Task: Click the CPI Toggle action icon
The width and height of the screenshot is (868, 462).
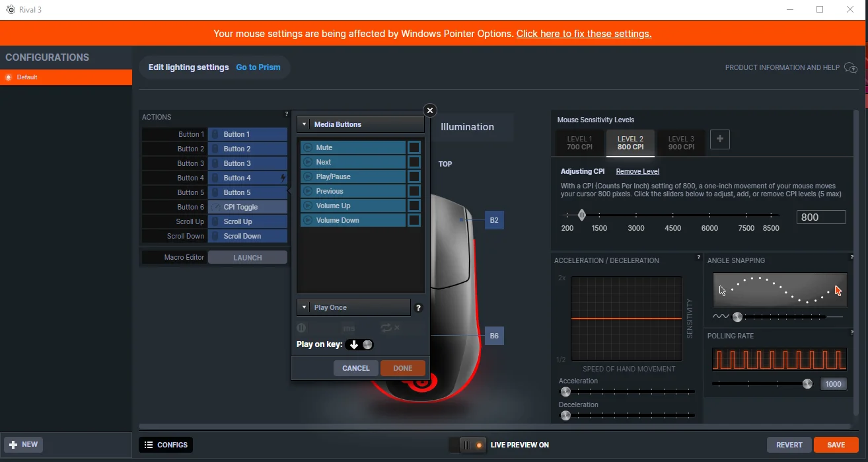Action: point(215,207)
